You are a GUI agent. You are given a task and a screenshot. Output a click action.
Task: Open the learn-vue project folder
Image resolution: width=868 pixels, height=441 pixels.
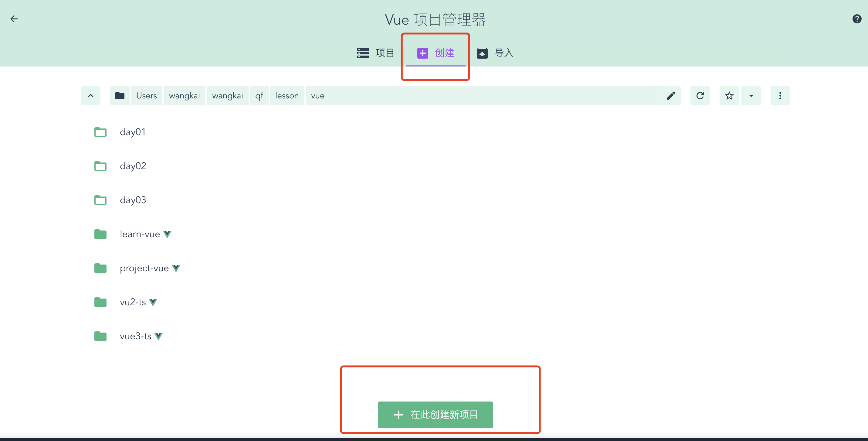140,234
